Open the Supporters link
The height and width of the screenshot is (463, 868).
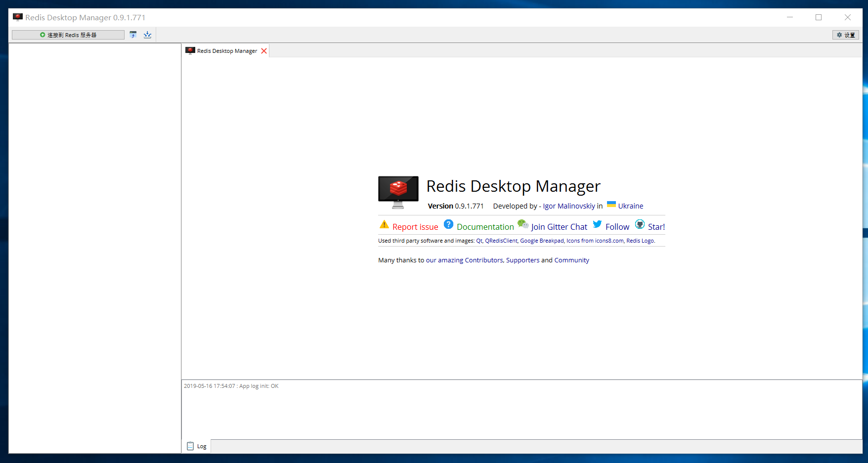coord(522,260)
